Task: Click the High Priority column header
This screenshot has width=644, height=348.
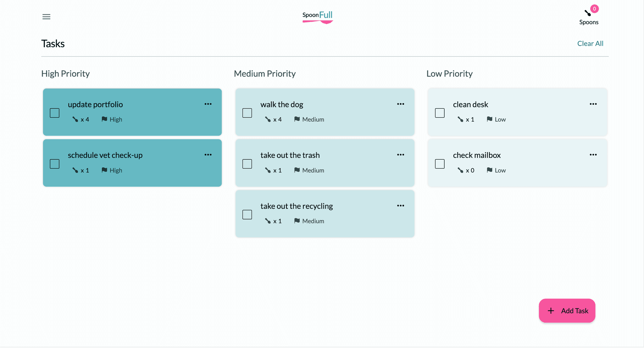Action: [65, 73]
